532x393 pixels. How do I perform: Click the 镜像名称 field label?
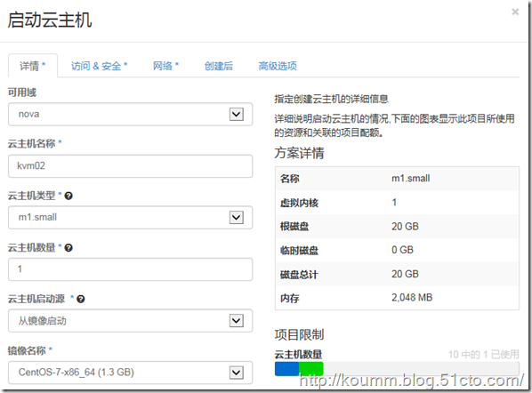[27, 350]
